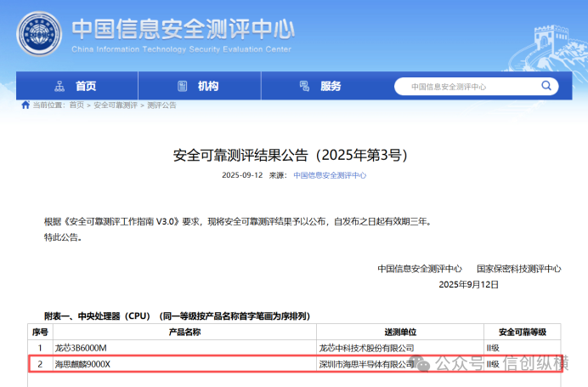588x387 pixels.
Task: Click the paragraph beginning 根据《安全可靠测评工作指南 V3.0》要求
Action: (238, 222)
